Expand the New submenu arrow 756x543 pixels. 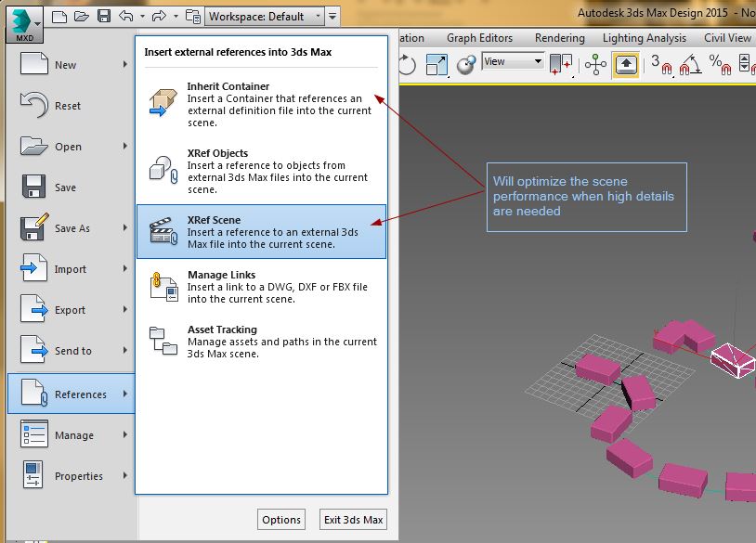click(x=124, y=64)
